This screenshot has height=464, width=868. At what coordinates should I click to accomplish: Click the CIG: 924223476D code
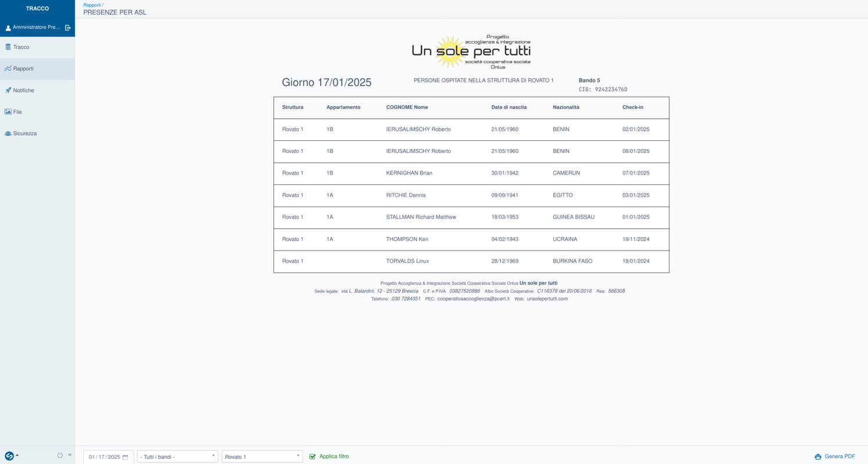pos(603,89)
